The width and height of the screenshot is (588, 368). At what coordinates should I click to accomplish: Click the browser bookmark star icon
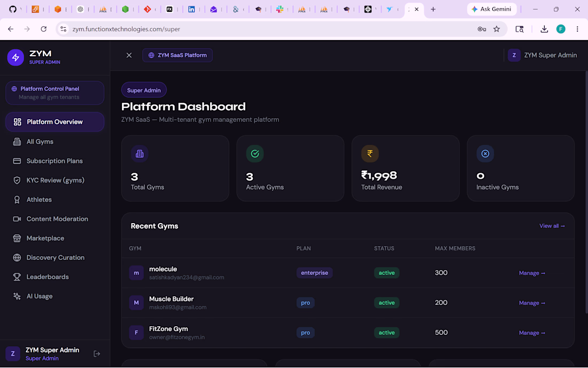click(497, 29)
